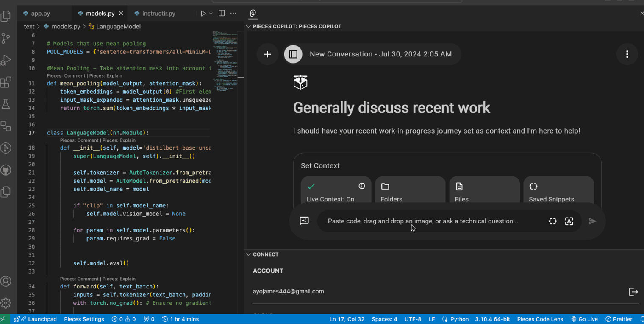Viewport: 644px width, 324px height.
Task: Open the remote window indicator in status bar
Action: [x=3, y=319]
